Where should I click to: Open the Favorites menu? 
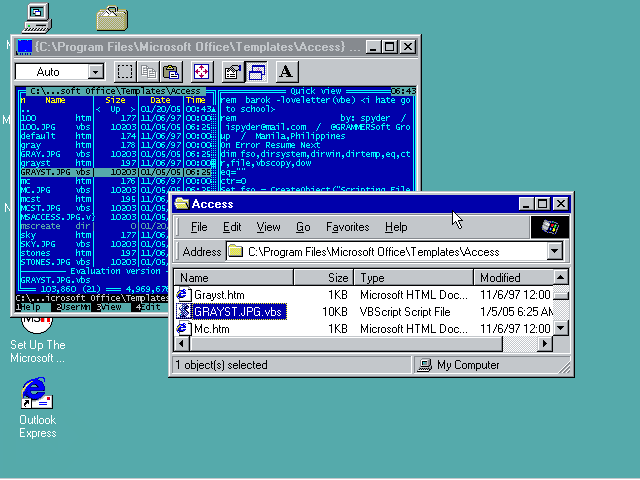347,227
